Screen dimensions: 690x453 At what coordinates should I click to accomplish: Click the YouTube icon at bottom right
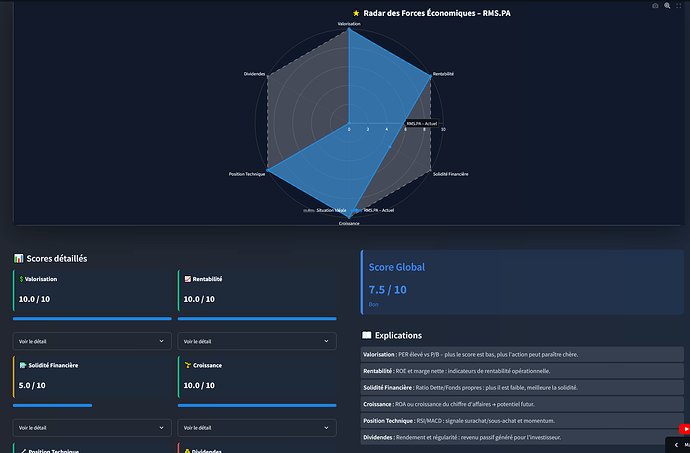pos(684,429)
